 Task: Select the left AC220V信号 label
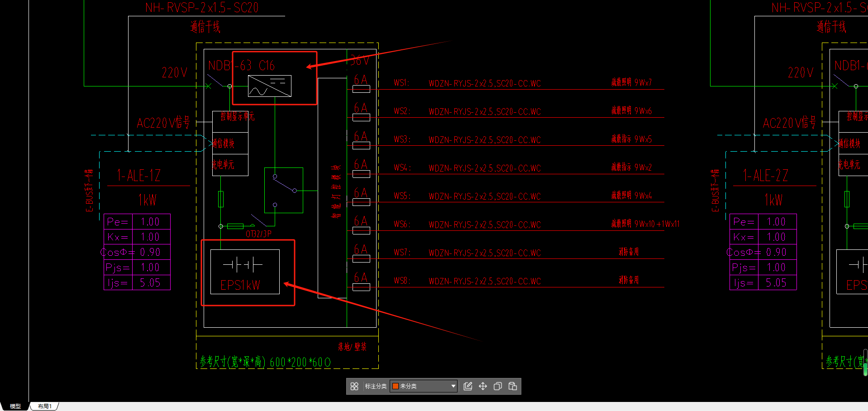[x=163, y=123]
